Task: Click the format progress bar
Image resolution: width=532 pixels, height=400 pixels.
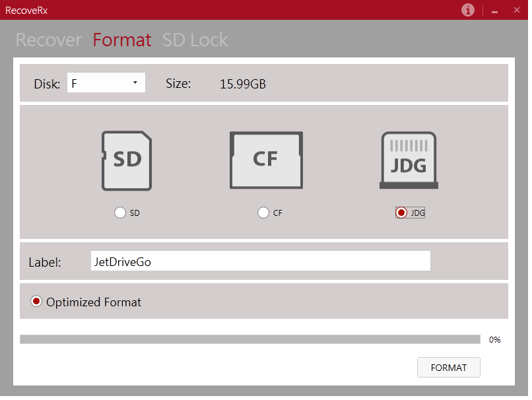Action: [x=250, y=339]
